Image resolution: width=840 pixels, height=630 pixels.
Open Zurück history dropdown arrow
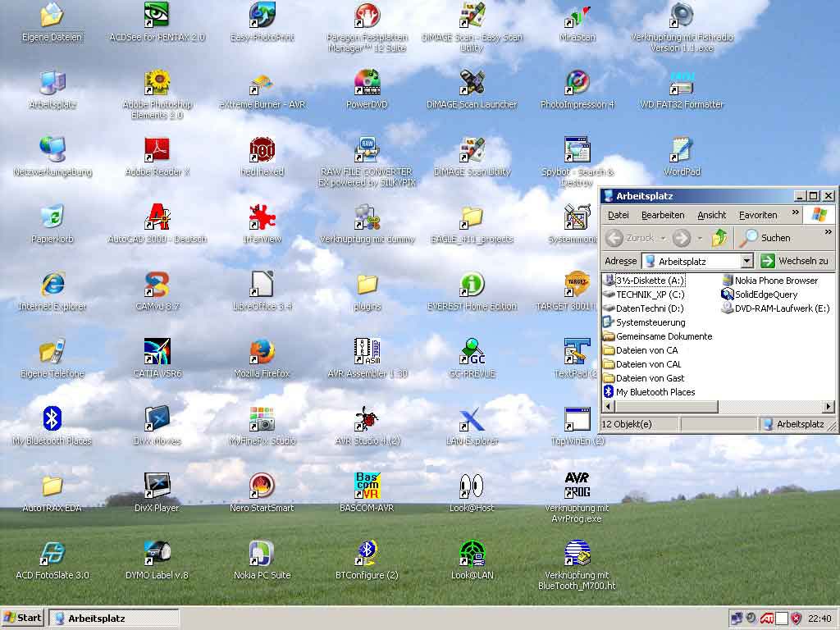663,238
